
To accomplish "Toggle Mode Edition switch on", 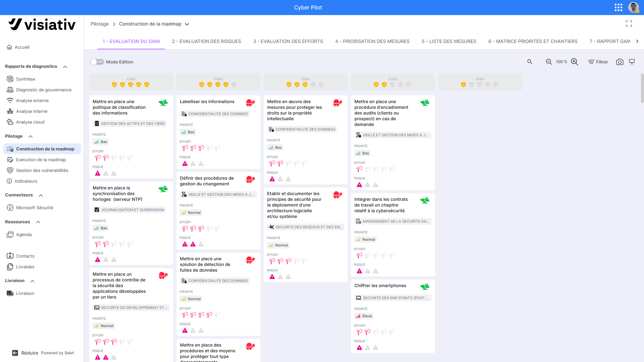I will click(97, 62).
